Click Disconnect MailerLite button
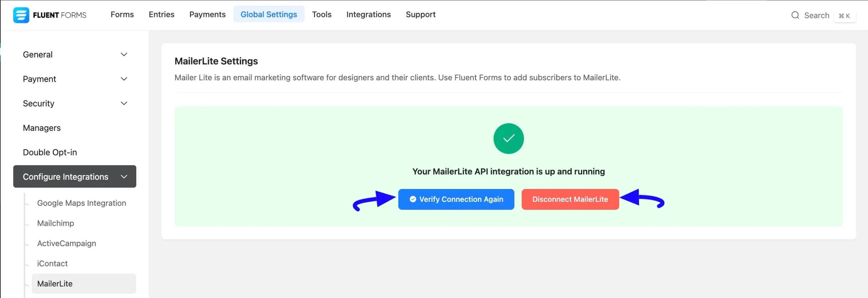 coord(570,199)
